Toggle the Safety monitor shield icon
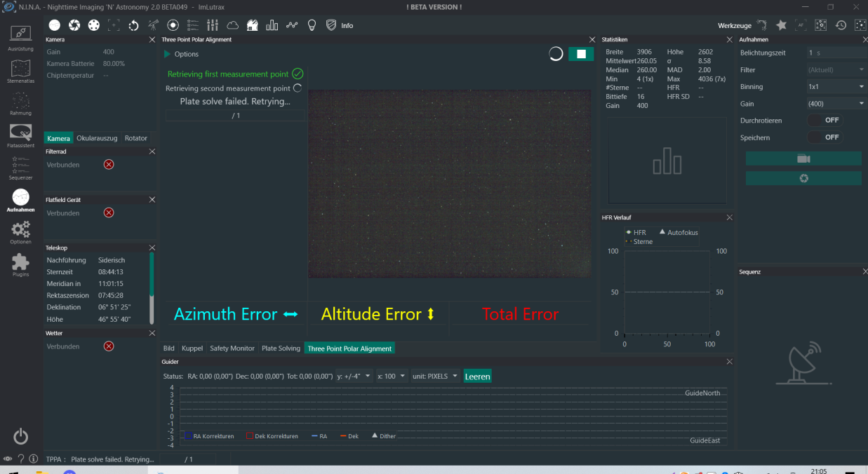This screenshot has width=868, height=474. pyautogui.click(x=331, y=25)
